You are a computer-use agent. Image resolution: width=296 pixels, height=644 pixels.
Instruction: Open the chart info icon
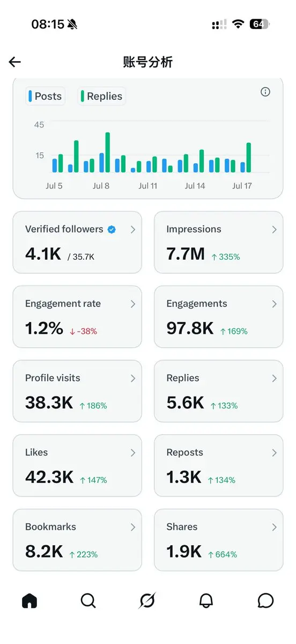(x=265, y=92)
